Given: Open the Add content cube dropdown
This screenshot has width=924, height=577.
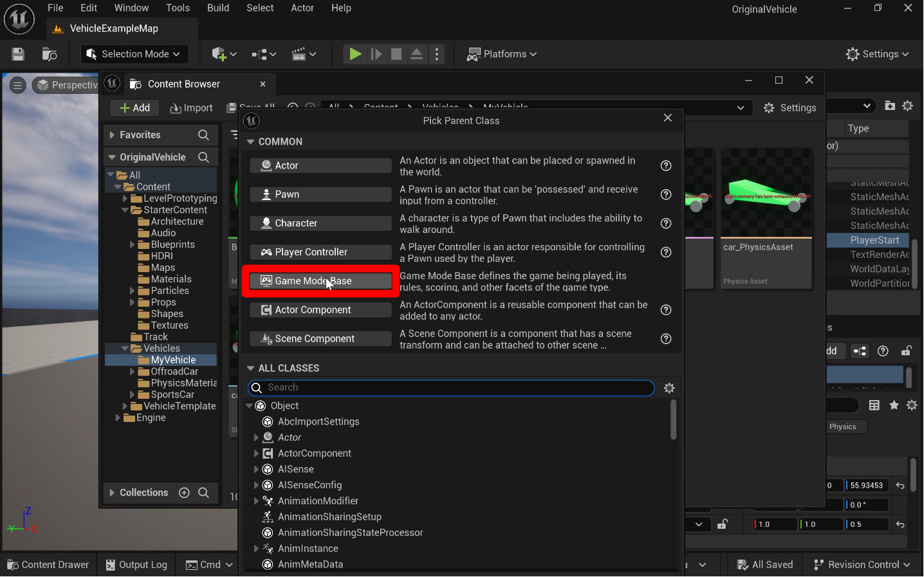Looking at the screenshot, I should 224,54.
